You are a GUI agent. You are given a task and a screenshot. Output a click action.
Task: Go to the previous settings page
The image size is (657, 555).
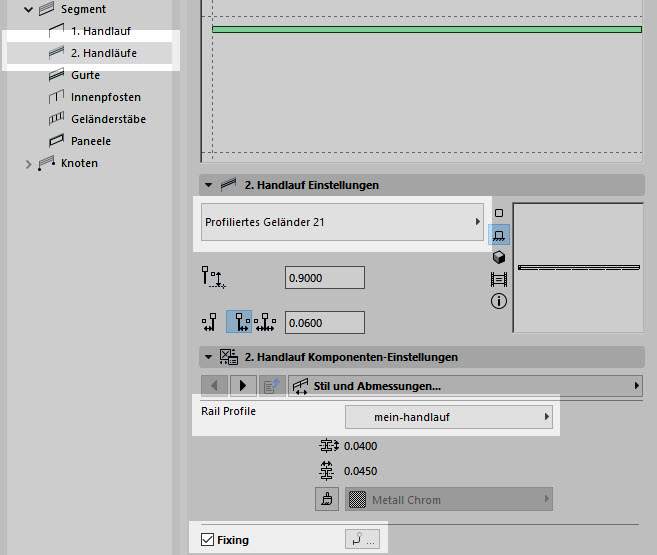pos(215,385)
